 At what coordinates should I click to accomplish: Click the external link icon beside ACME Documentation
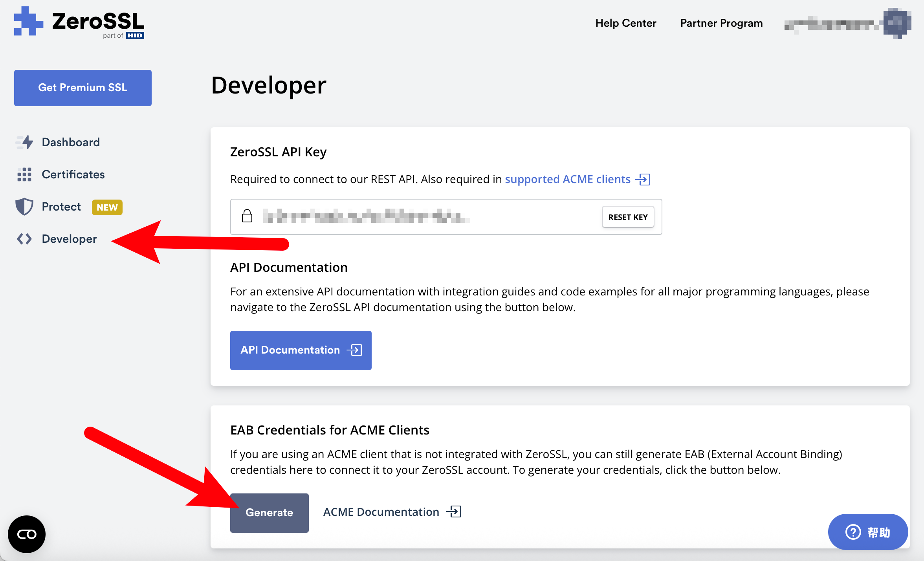pos(454,512)
